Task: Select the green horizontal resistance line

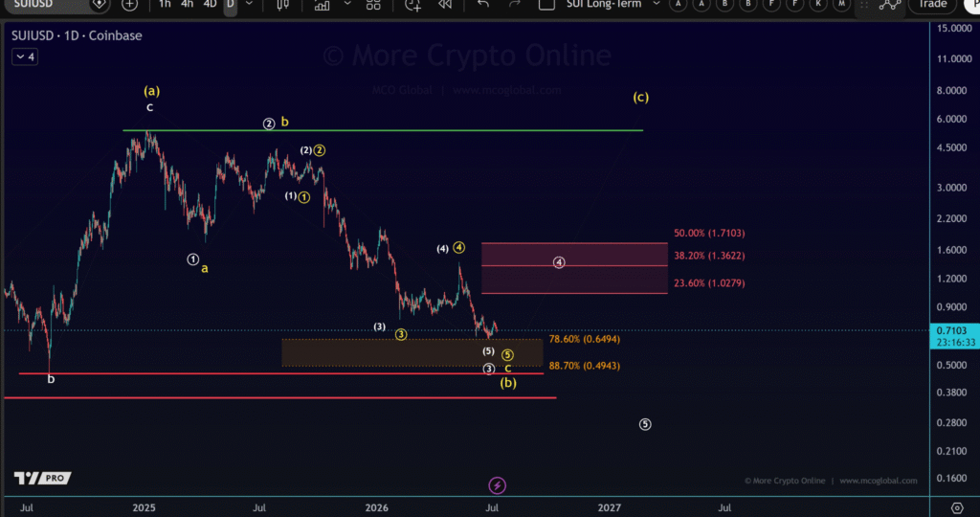Action: [x=383, y=130]
